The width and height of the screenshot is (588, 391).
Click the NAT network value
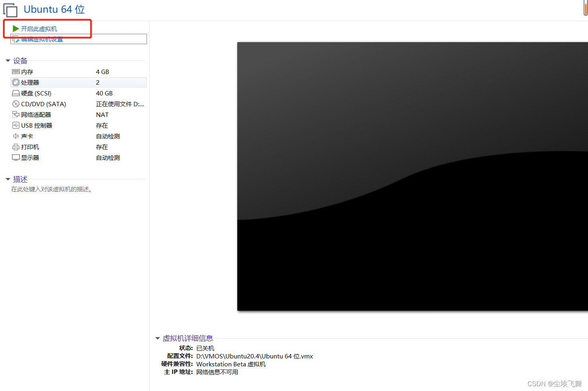pyautogui.click(x=102, y=115)
